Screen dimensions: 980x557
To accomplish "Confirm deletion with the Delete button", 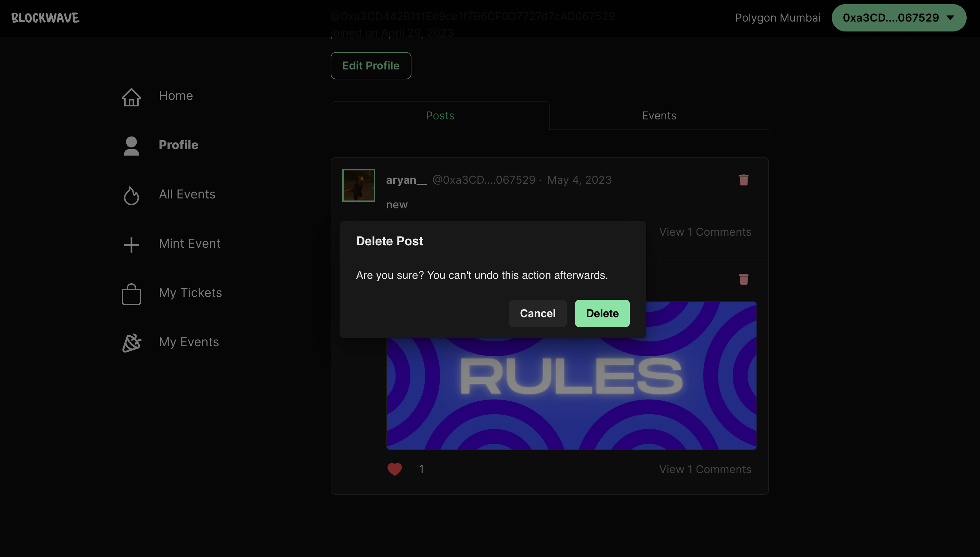I will (602, 313).
